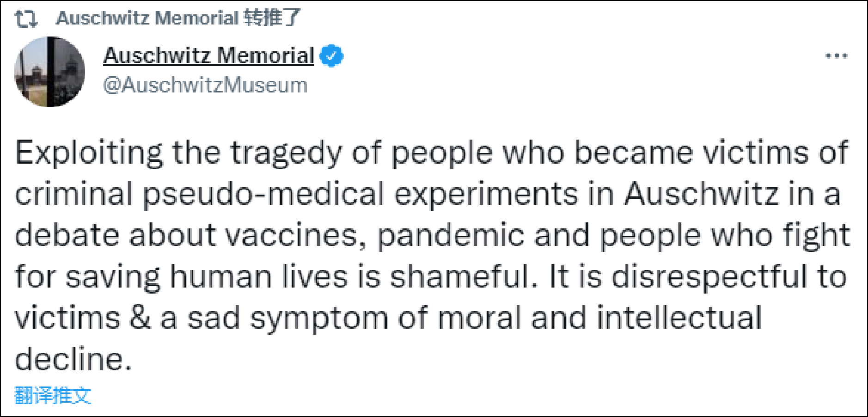Click the word "experiments" in the tweet
The height and width of the screenshot is (417, 868).
[486, 194]
